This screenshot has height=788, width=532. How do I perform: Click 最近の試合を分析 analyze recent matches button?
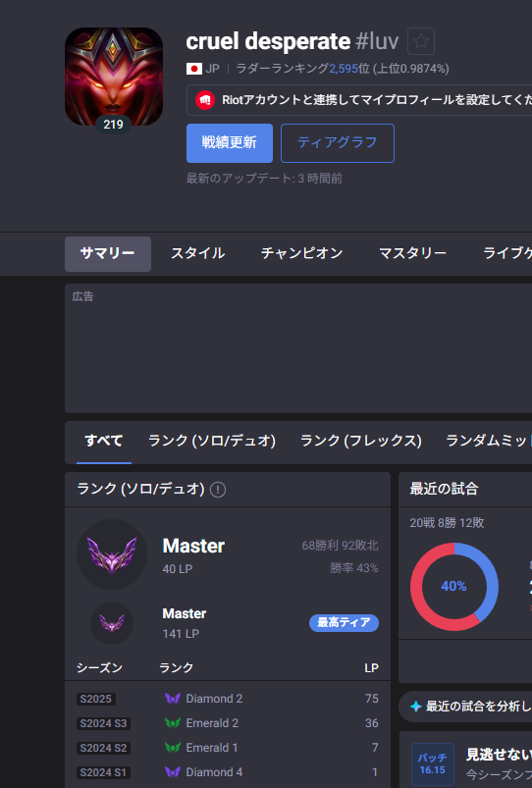coord(465,707)
